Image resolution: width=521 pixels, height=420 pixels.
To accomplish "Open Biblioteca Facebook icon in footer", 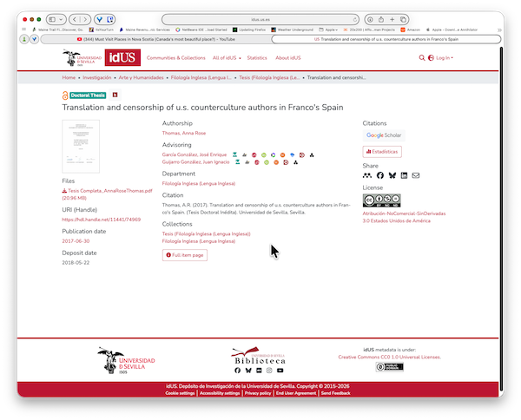I will point(238,371).
